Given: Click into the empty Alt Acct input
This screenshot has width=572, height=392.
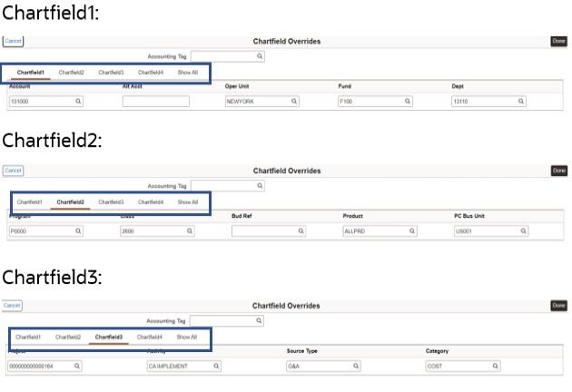Looking at the screenshot, I should 155,102.
